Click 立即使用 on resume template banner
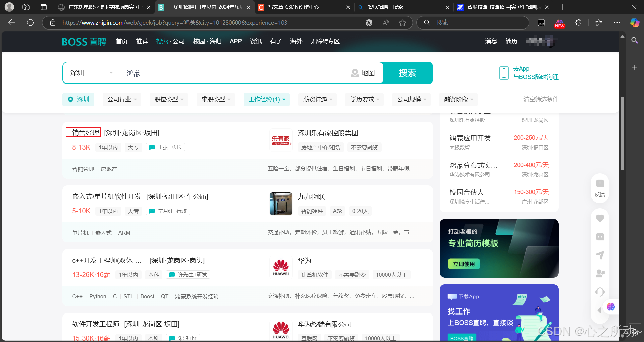644x342 pixels. click(464, 264)
